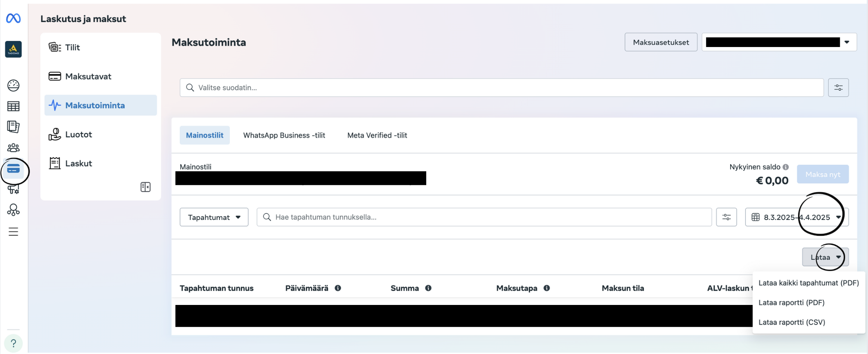
Task: Switch to Meta Verified -tilit tab
Action: coord(377,135)
